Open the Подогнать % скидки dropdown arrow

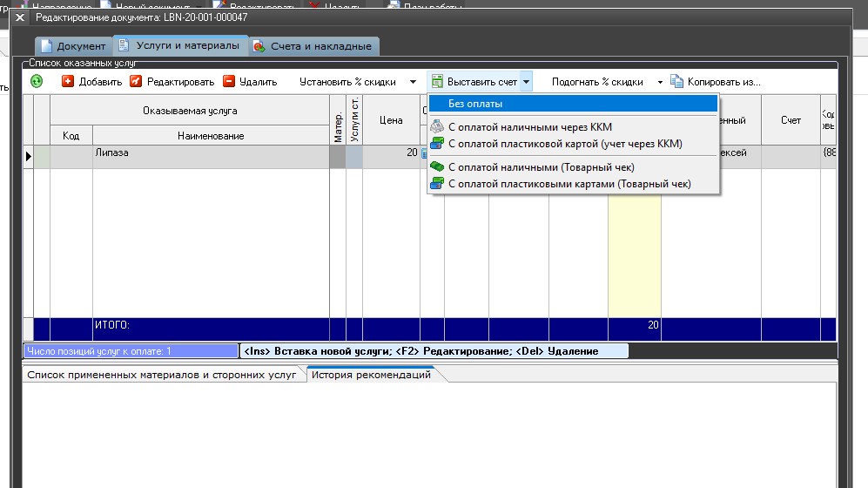(x=660, y=82)
